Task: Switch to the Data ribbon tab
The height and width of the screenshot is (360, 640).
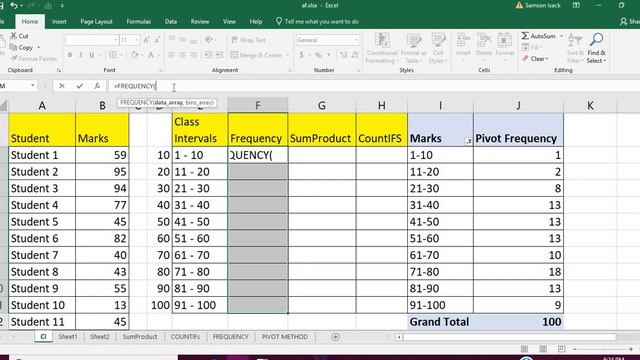Action: 171,22
